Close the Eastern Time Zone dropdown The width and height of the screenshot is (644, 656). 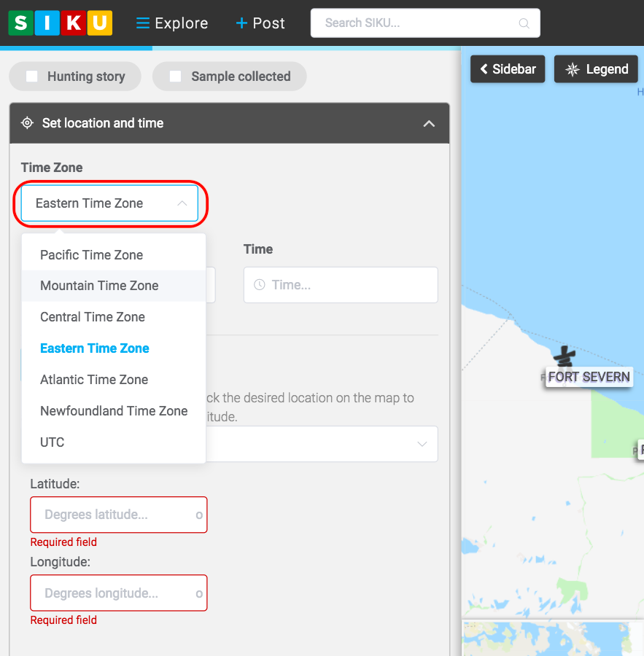[x=109, y=203]
